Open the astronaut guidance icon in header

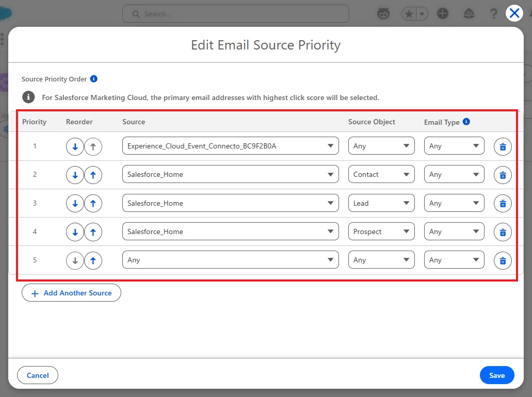tap(383, 13)
